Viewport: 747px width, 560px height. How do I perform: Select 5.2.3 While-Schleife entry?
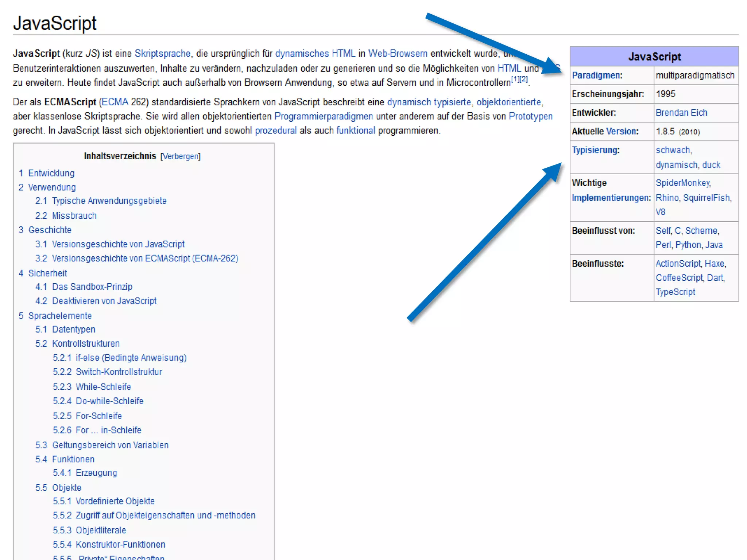103,387
